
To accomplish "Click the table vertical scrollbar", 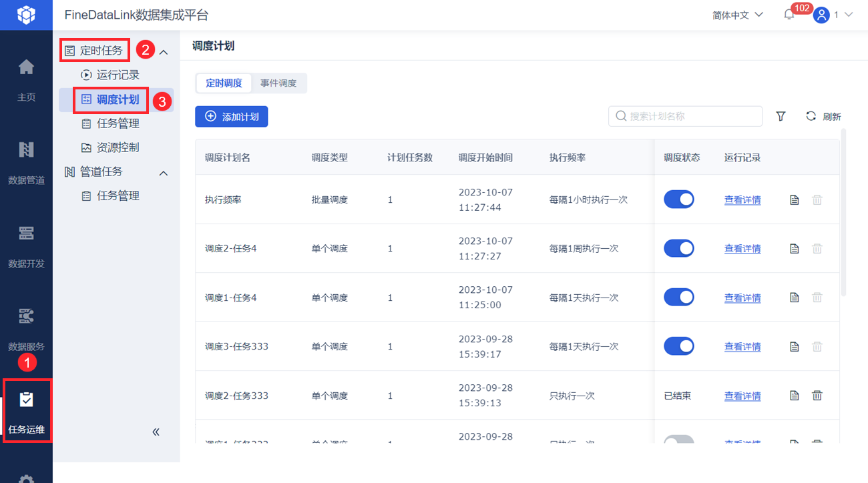I will [x=844, y=212].
